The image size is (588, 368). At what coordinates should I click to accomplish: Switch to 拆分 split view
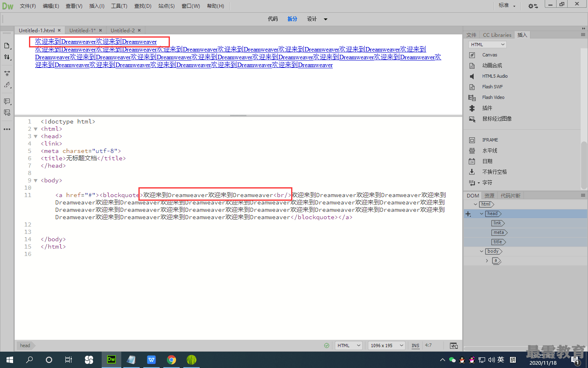(292, 19)
